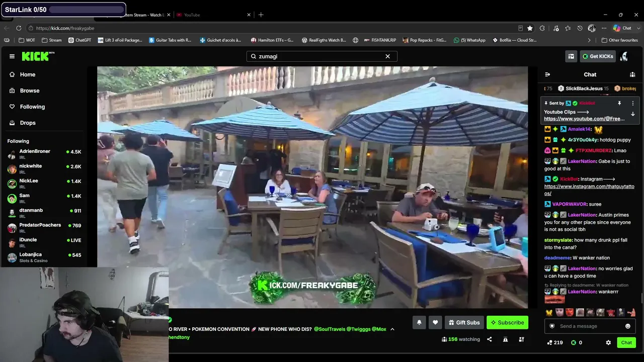Viewport: 644px width, 362px height.
Task: Toggle stream notifications bell
Action: tap(419, 322)
